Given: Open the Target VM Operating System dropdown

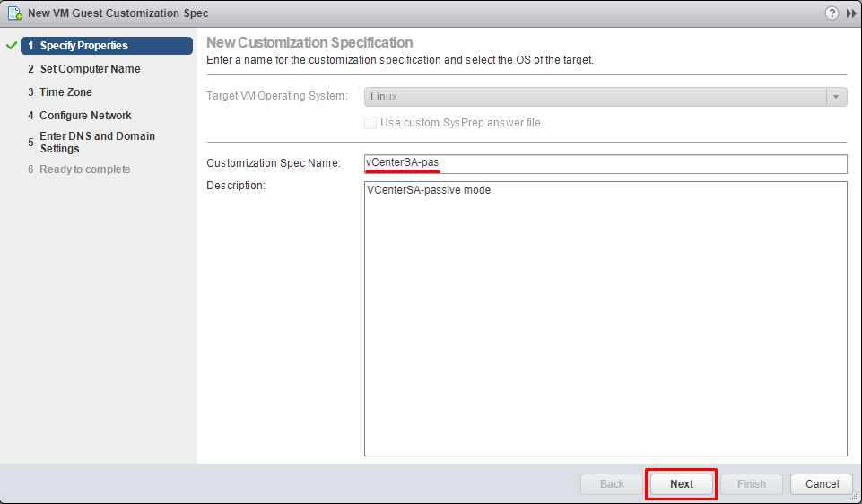Looking at the screenshot, I should tap(605, 97).
